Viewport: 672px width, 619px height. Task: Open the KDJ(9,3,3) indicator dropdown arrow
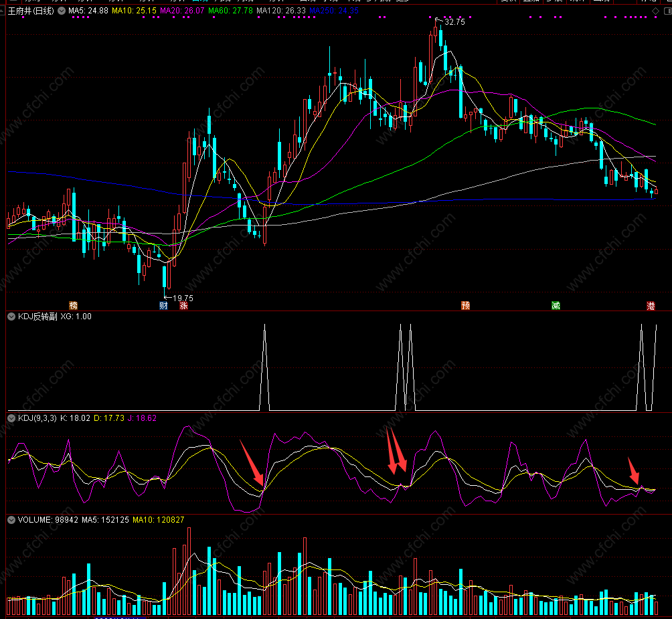point(11,418)
